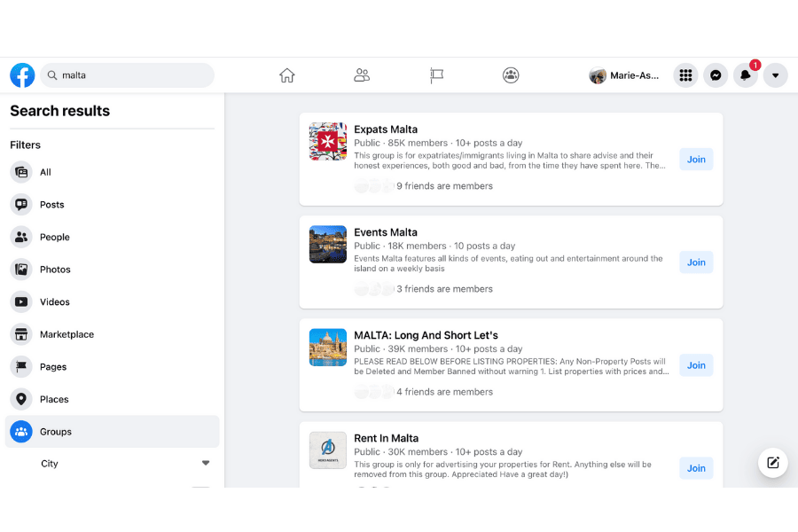Image resolution: width=798 pixels, height=532 pixels.
Task: Click 'Public · 18K members · 10 posts a day'
Action: (434, 246)
